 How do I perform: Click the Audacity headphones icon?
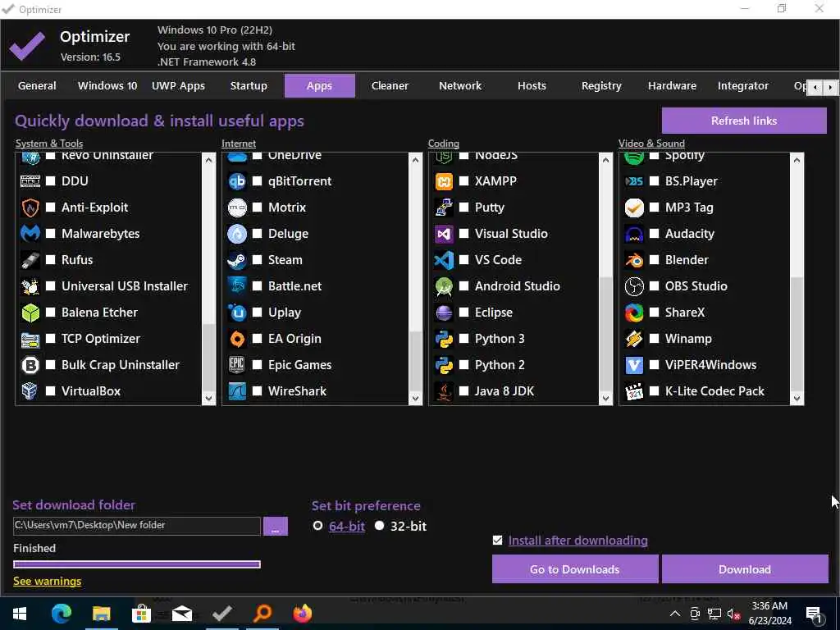coord(634,234)
